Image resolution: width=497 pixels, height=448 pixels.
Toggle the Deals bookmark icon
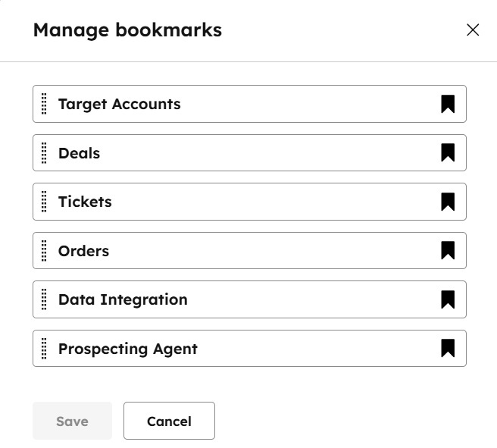pos(448,153)
